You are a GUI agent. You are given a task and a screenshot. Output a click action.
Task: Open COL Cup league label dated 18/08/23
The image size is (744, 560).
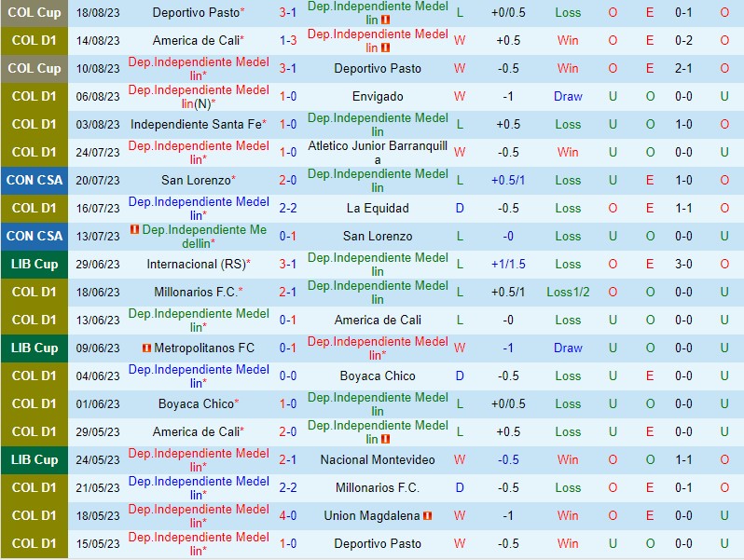(34, 13)
